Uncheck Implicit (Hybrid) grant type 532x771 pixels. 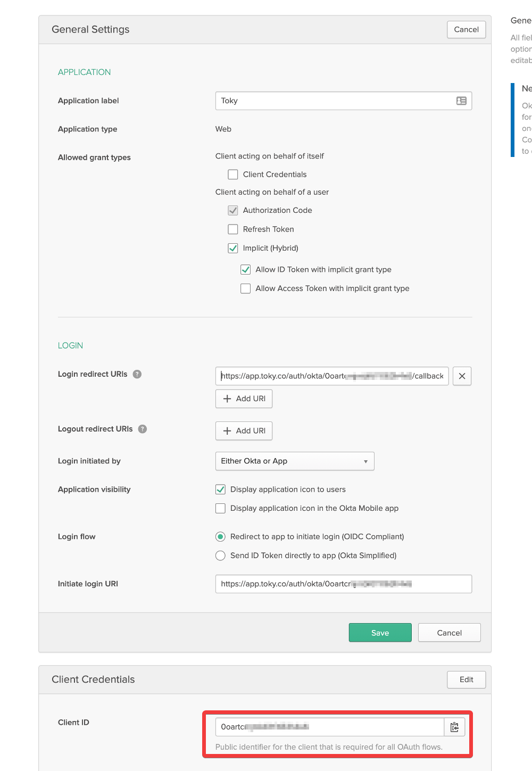tap(233, 248)
